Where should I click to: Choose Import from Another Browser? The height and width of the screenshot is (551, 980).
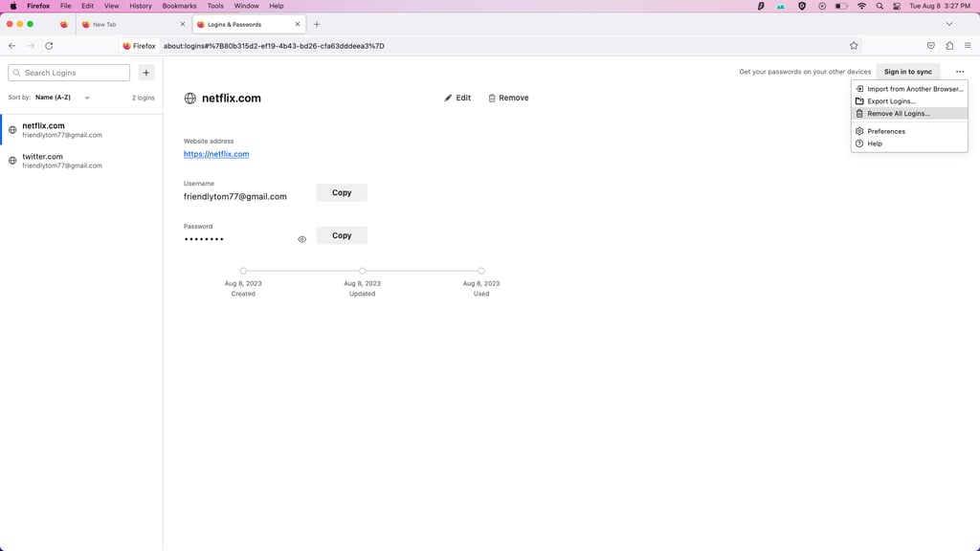click(909, 89)
